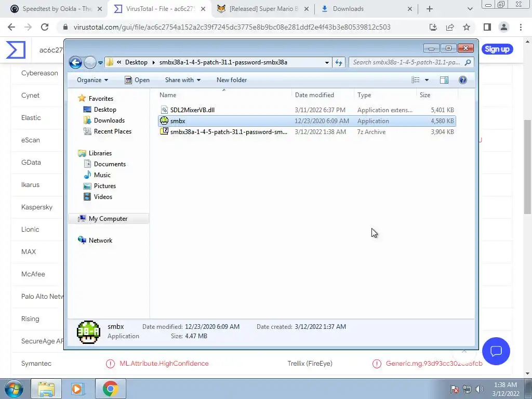
Task: Open Chrome profile avatar
Action: [504, 27]
